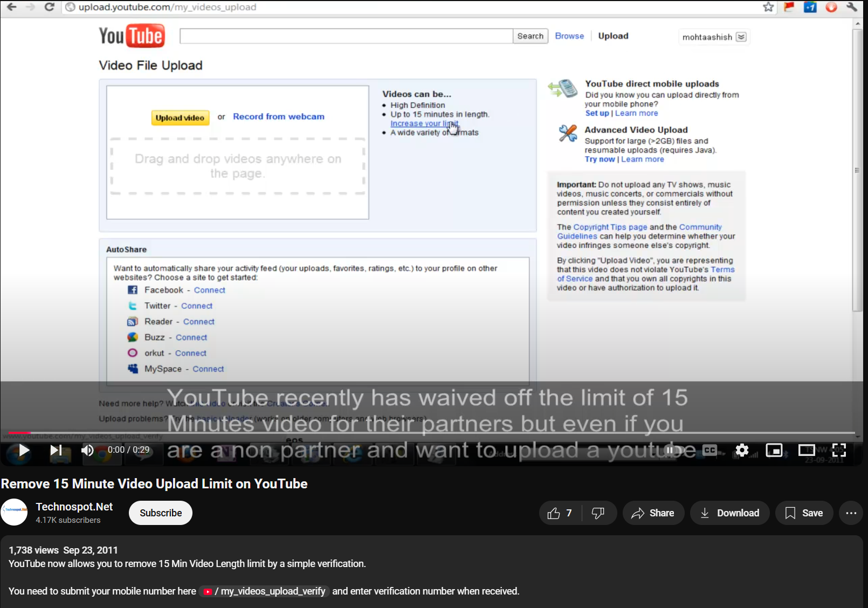This screenshot has width=868, height=608.
Task: Click the Search button
Action: tap(531, 36)
